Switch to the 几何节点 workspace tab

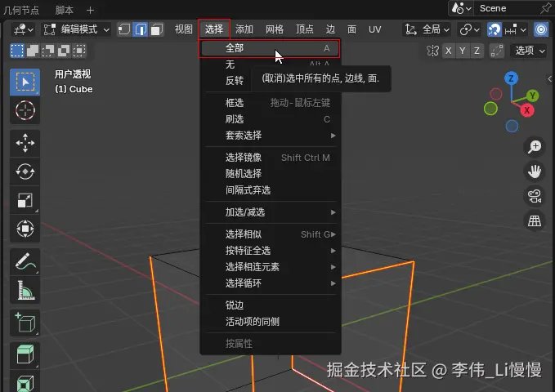click(x=21, y=11)
